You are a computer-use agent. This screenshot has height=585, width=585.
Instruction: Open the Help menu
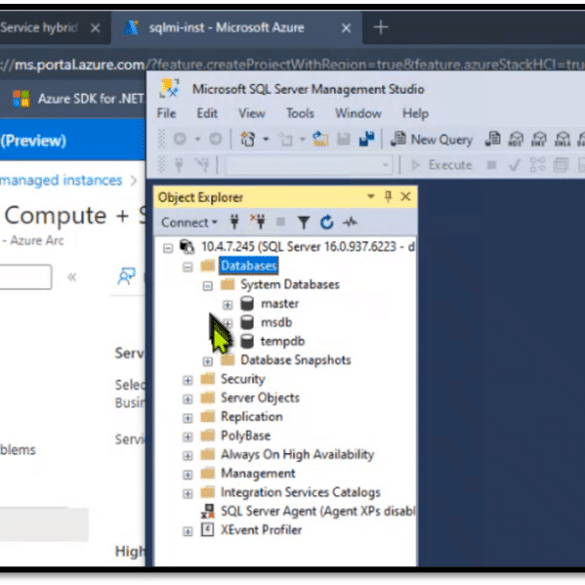(415, 113)
